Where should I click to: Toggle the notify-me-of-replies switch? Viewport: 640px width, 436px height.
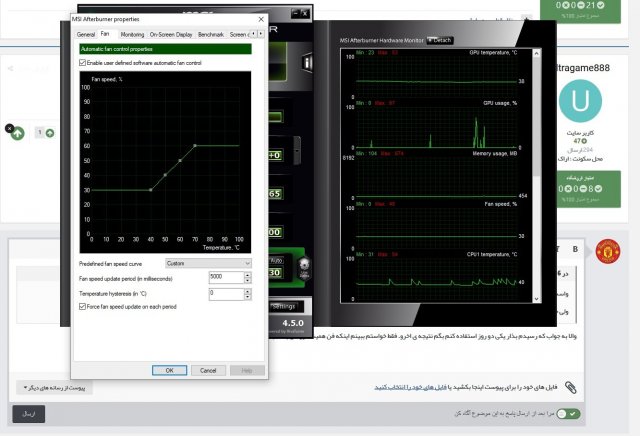(567, 412)
